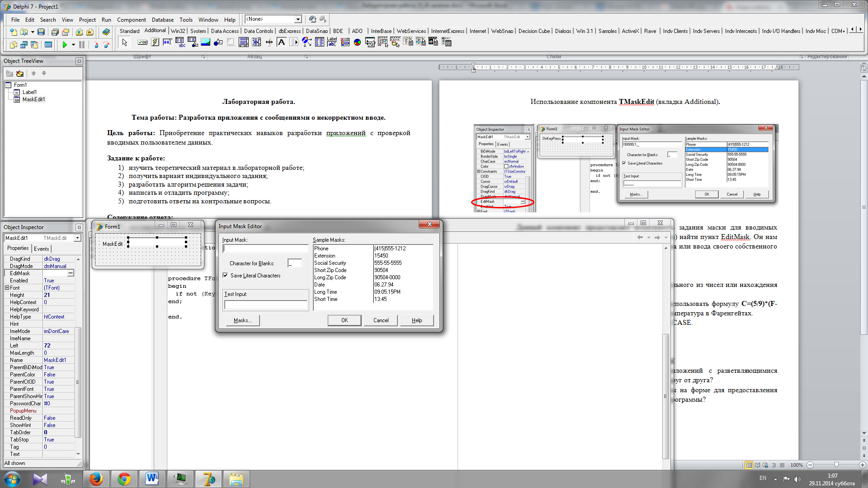
Task: Click the Word zoom in plus button
Action: [863, 465]
